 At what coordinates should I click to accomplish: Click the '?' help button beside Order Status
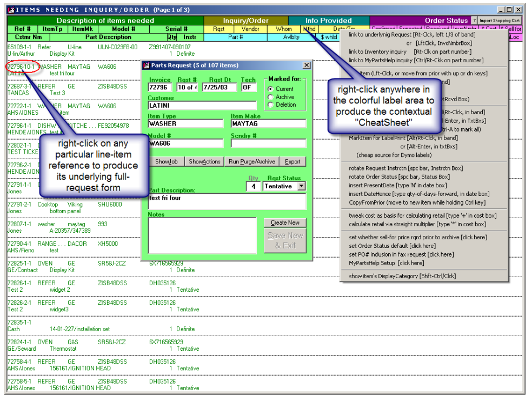(475, 21)
